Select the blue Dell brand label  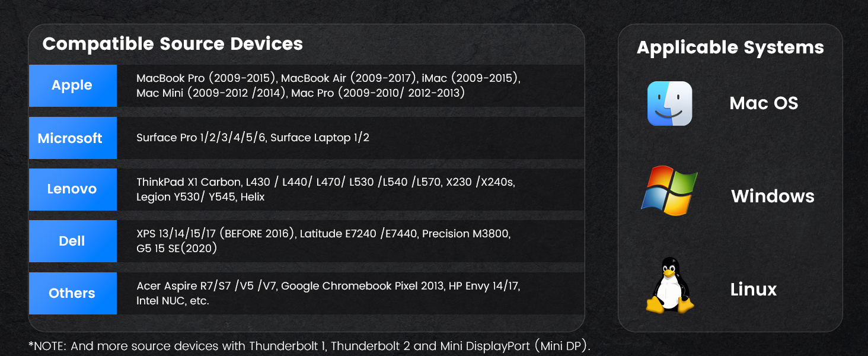[x=72, y=241]
